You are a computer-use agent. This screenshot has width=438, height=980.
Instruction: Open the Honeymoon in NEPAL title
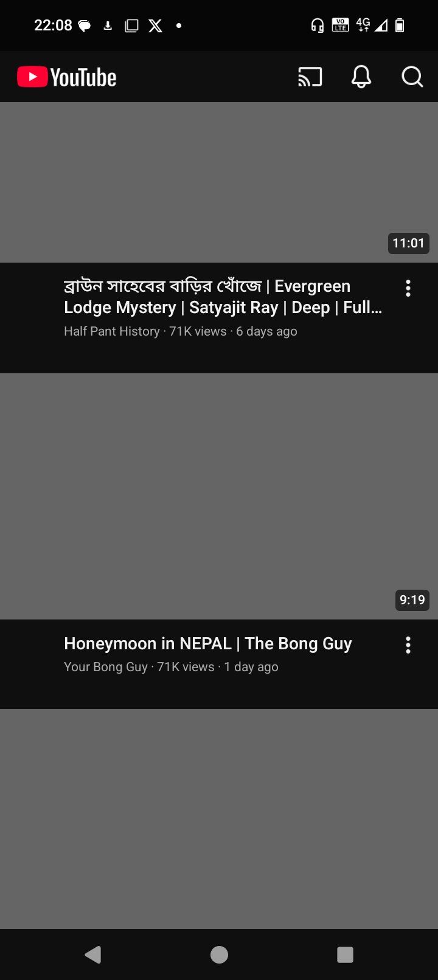208,643
